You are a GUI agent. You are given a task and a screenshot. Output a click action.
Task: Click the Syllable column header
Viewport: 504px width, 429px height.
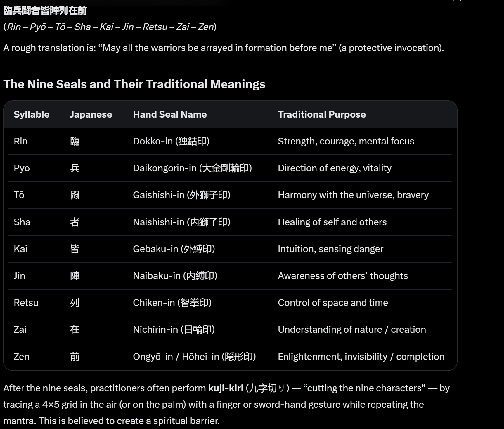32,114
